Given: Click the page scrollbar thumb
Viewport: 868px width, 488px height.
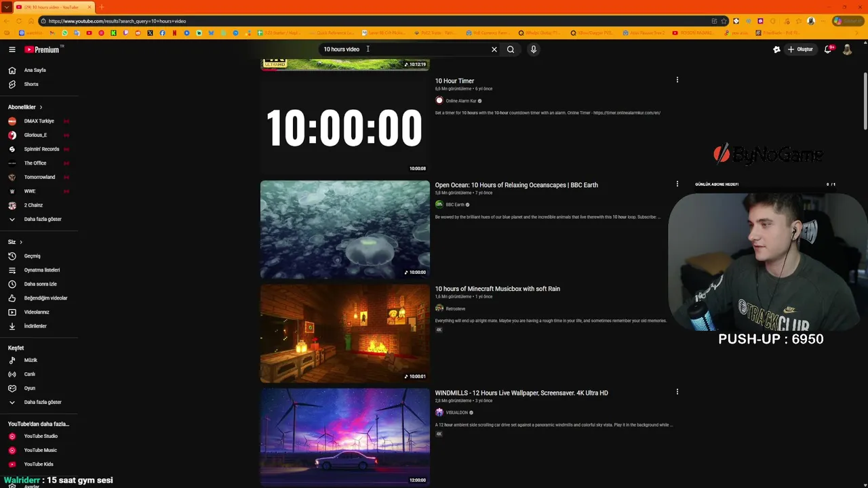Looking at the screenshot, I should [x=865, y=100].
